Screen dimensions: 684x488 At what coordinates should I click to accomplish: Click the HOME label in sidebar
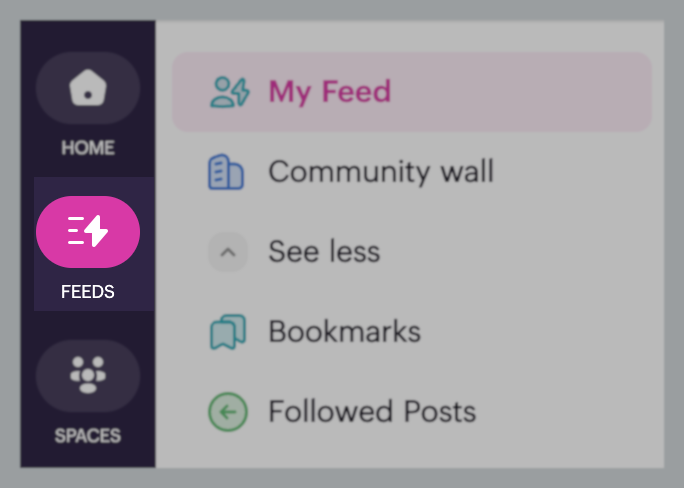(x=88, y=148)
